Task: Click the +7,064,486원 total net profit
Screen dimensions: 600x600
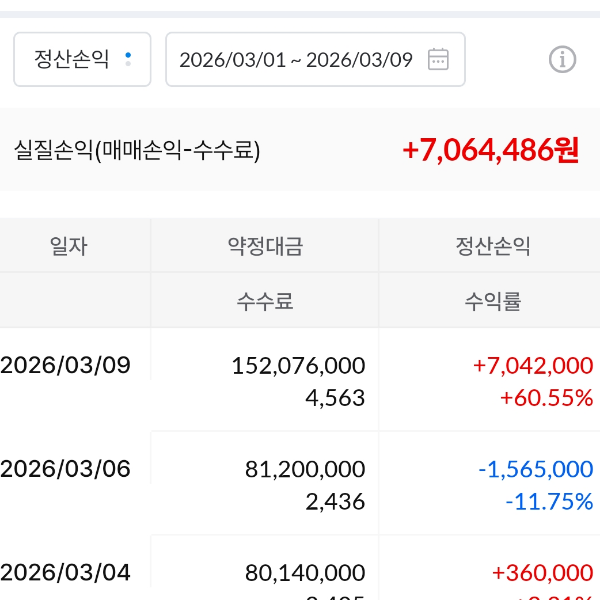Action: tap(490, 150)
